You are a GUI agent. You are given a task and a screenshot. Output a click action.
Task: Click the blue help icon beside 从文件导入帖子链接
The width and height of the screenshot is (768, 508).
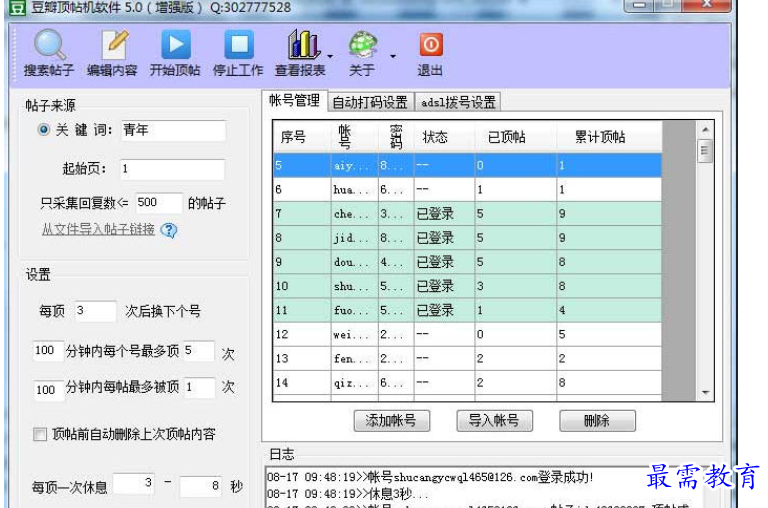click(169, 230)
